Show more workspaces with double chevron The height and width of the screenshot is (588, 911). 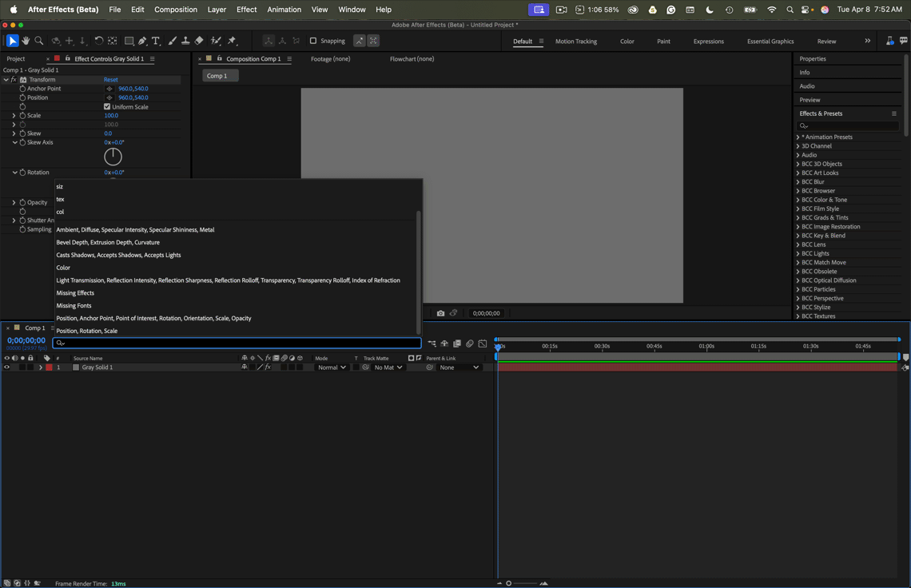pyautogui.click(x=867, y=41)
